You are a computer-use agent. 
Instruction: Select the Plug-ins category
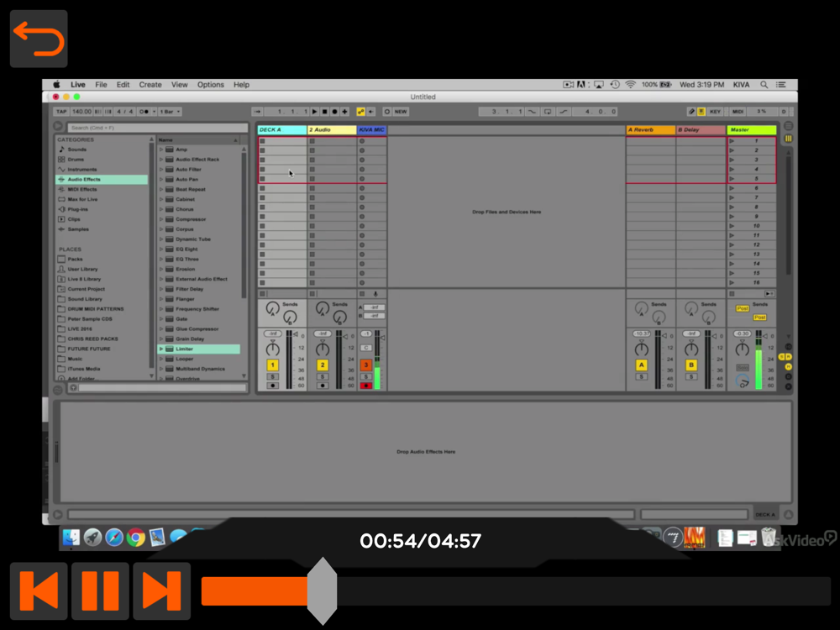77,209
